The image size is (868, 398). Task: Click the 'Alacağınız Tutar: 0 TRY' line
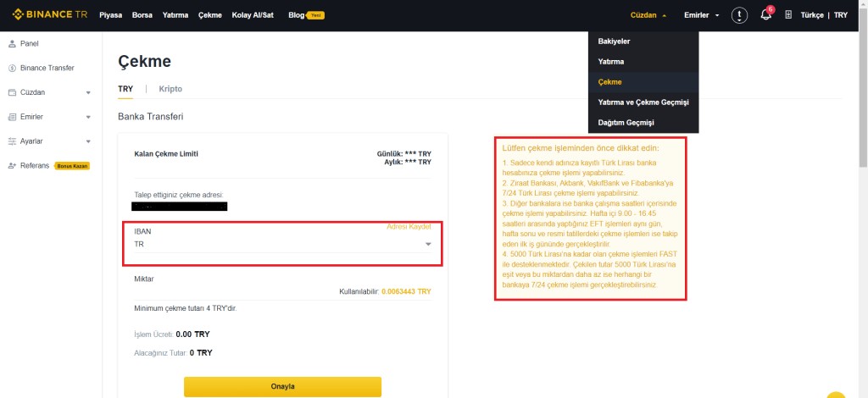click(x=173, y=352)
